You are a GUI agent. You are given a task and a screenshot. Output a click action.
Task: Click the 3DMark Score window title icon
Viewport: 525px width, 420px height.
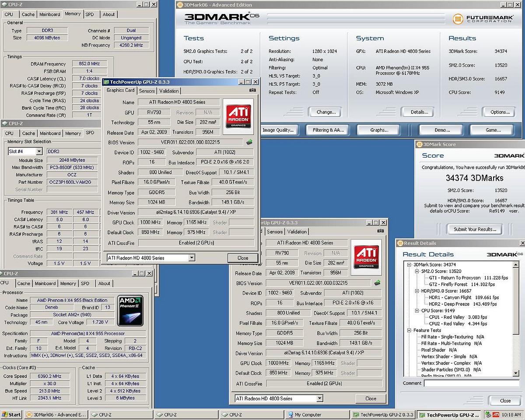pos(419,144)
